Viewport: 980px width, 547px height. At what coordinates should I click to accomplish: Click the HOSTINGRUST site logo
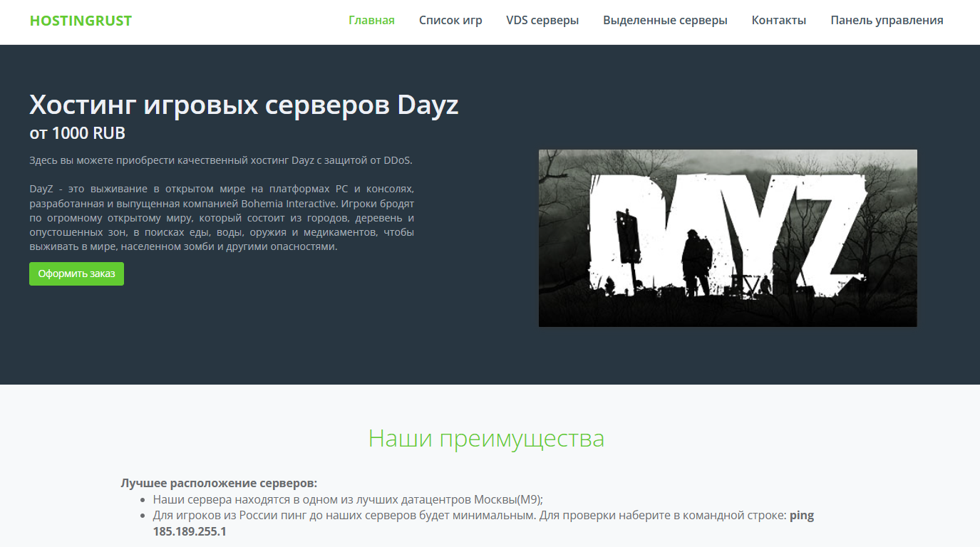(81, 21)
